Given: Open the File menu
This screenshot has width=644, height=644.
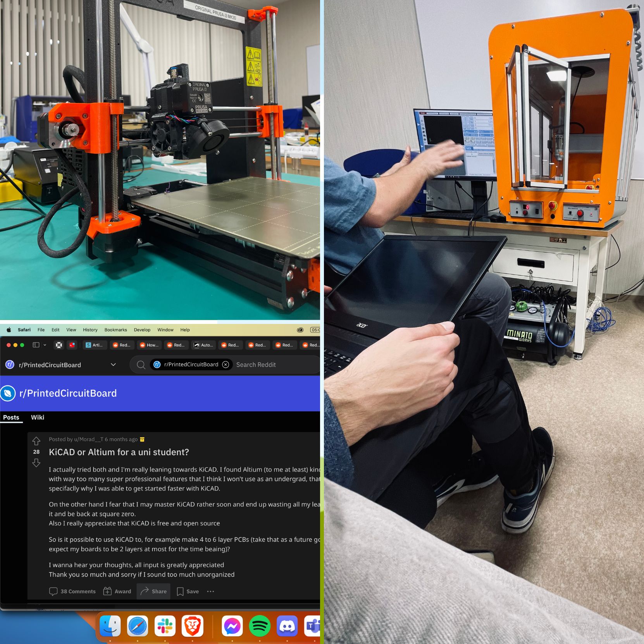Looking at the screenshot, I should coord(41,330).
